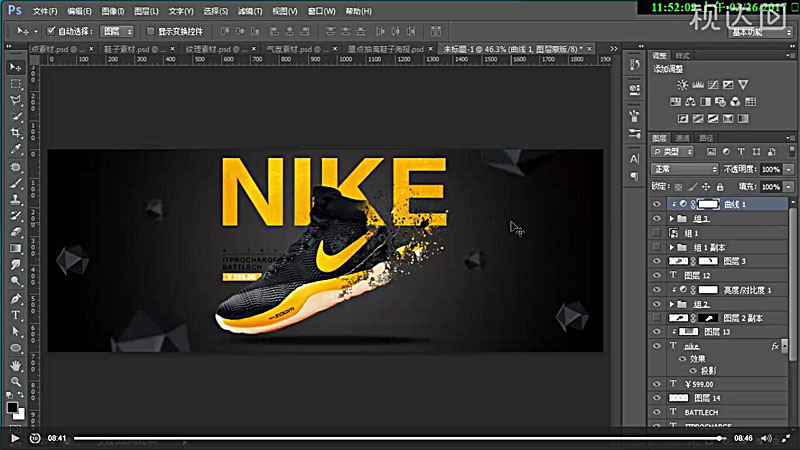Image resolution: width=800 pixels, height=450 pixels.
Task: Open the opacity 100% dropdown arrow
Action: coord(789,169)
